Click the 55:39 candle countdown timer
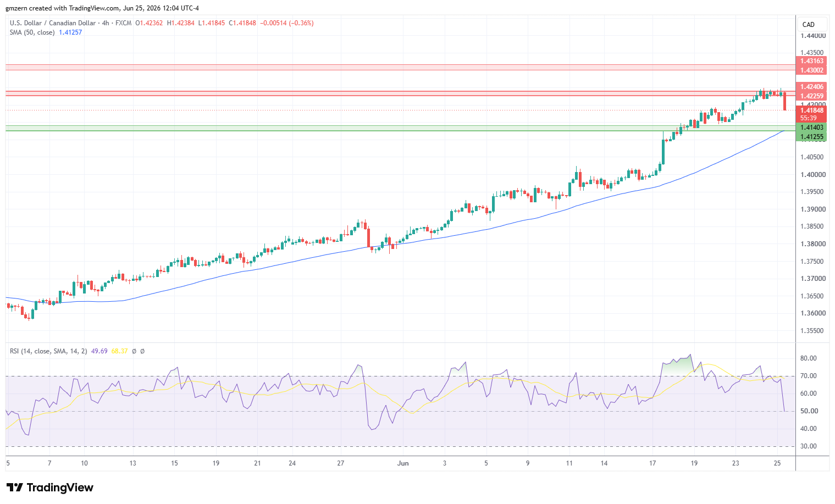835x504 pixels. point(808,118)
